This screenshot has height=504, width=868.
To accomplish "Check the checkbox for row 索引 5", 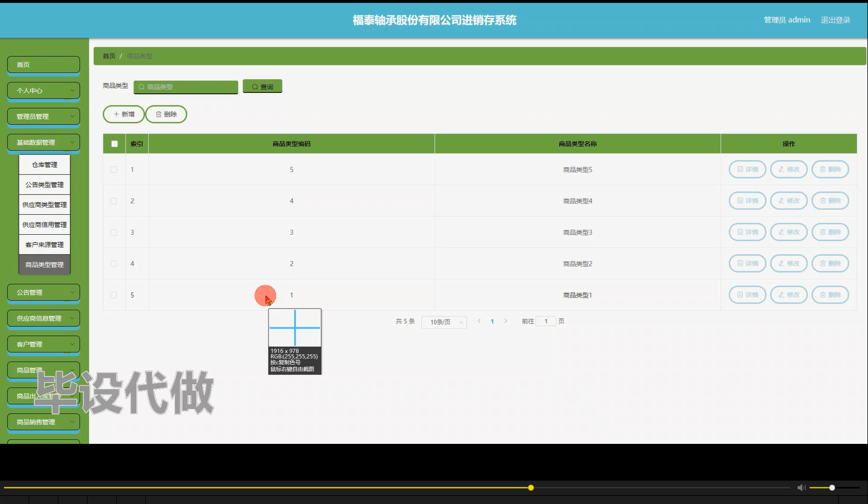I will (114, 294).
